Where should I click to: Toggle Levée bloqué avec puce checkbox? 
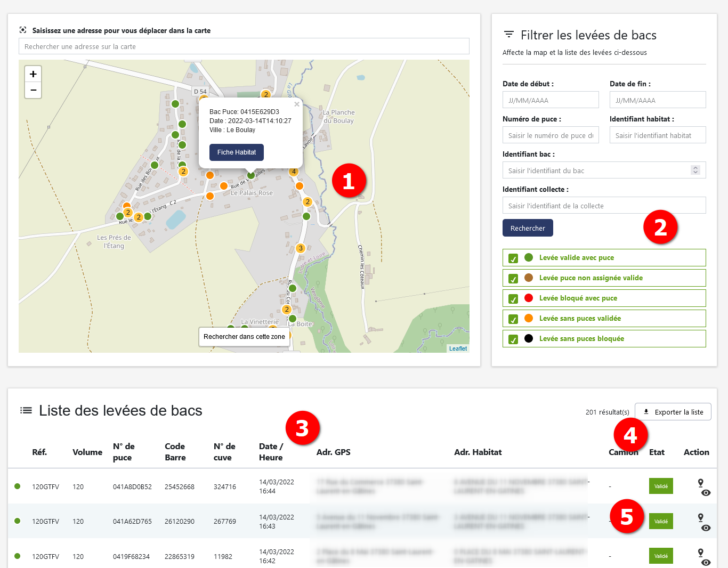coord(513,299)
